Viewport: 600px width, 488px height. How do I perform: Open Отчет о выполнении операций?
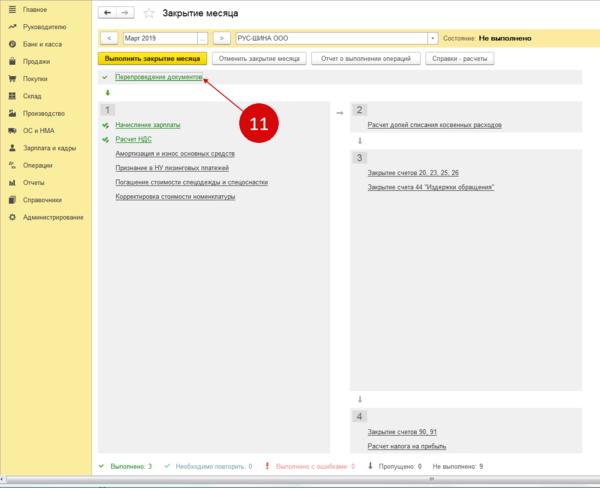click(x=366, y=59)
